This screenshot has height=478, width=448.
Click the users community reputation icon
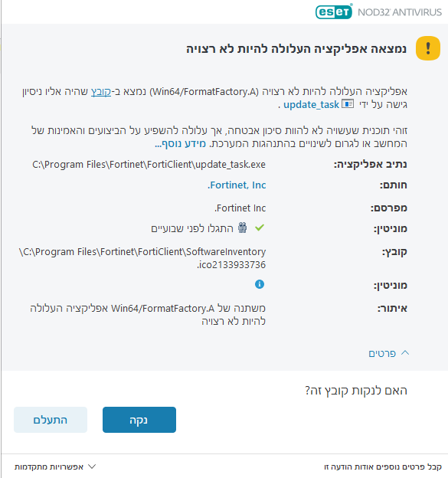click(x=242, y=228)
